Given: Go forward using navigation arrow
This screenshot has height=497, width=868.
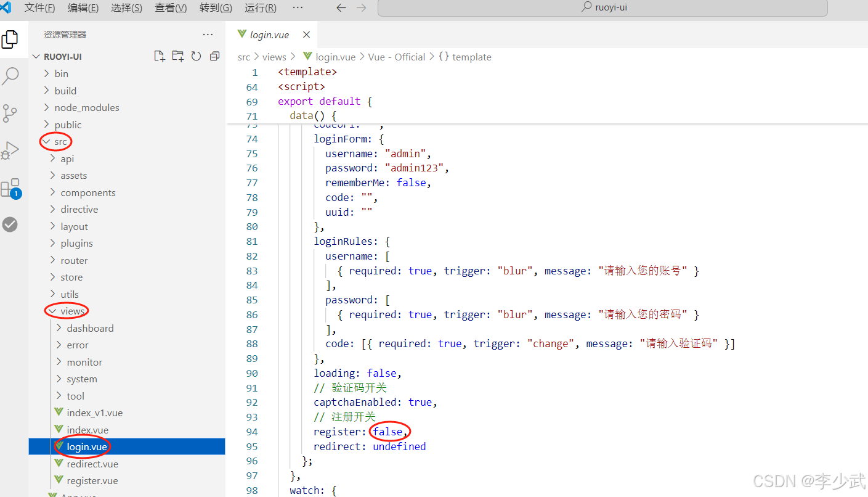Looking at the screenshot, I should (362, 8).
